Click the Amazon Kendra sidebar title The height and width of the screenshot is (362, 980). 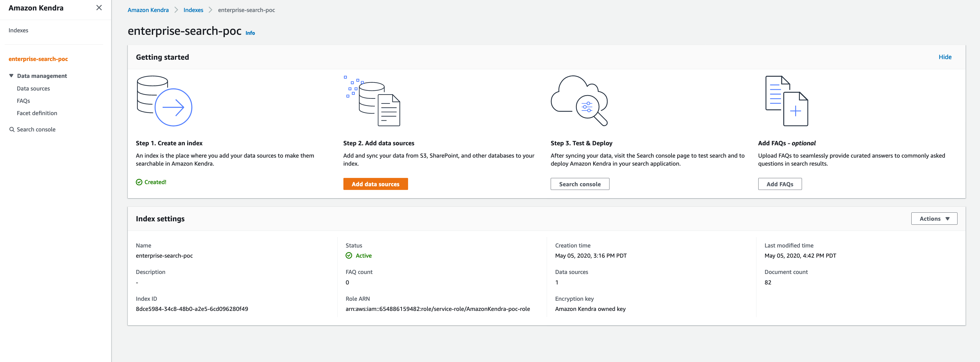[x=36, y=8]
